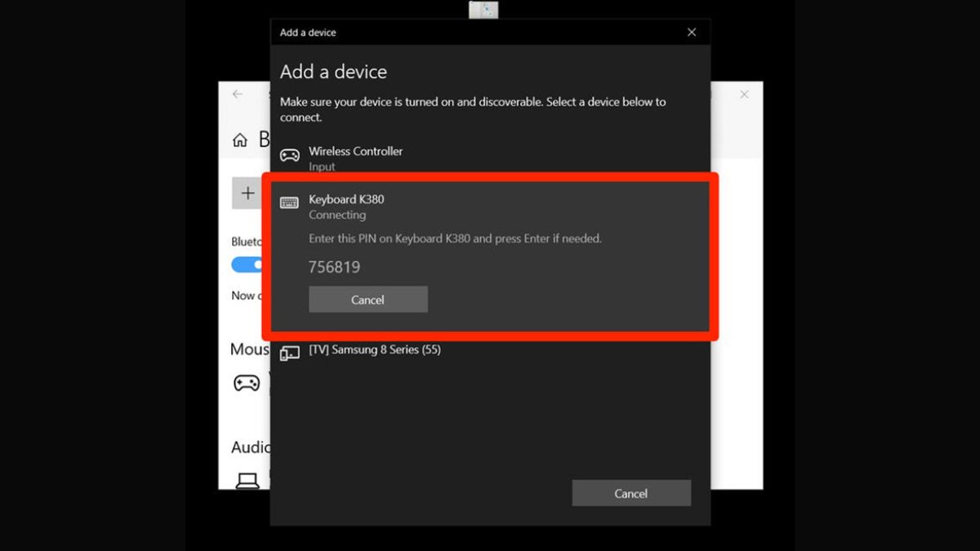Image resolution: width=980 pixels, height=551 pixels.
Task: Click the plus add device button in Settings
Action: click(247, 193)
